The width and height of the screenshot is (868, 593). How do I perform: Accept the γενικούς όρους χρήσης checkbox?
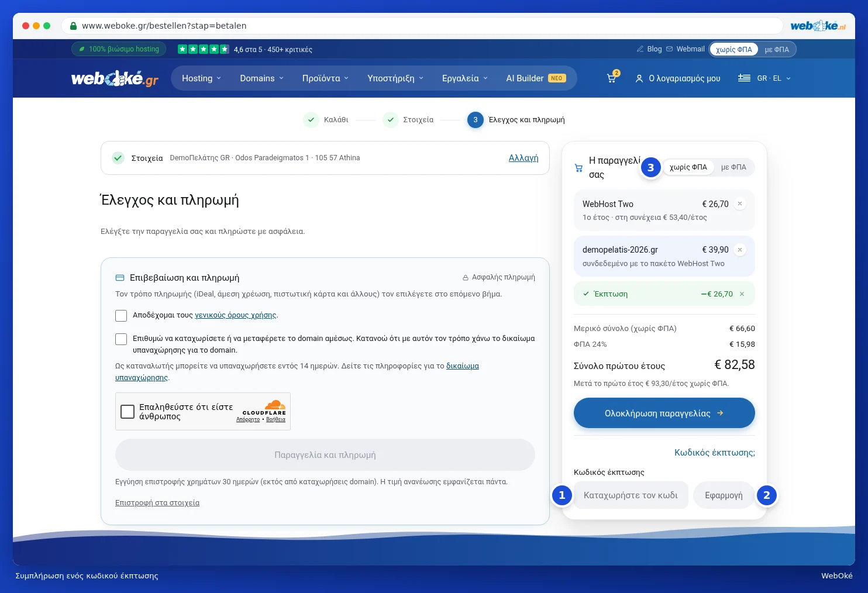coord(121,316)
